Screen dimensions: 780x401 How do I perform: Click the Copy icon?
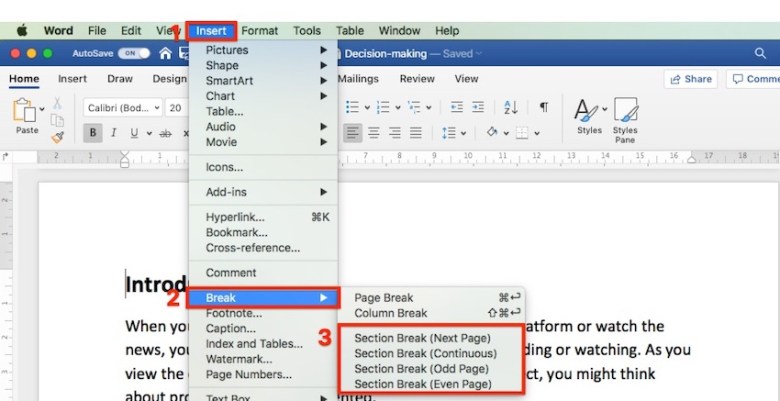pyautogui.click(x=57, y=120)
